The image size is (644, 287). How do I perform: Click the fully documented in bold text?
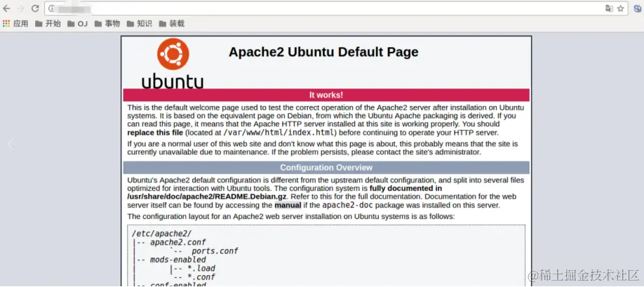405,189
